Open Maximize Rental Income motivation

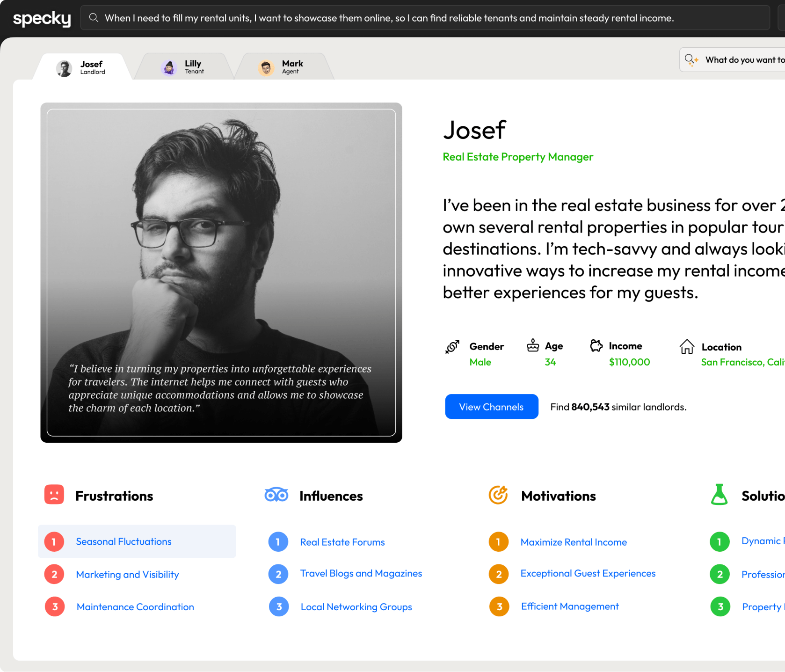tap(574, 541)
